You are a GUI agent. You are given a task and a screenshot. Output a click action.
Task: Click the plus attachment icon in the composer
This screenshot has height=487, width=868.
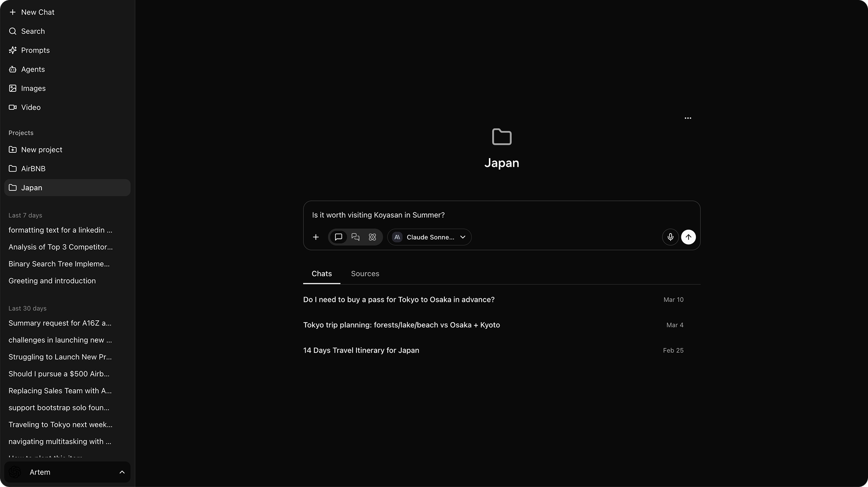(316, 237)
